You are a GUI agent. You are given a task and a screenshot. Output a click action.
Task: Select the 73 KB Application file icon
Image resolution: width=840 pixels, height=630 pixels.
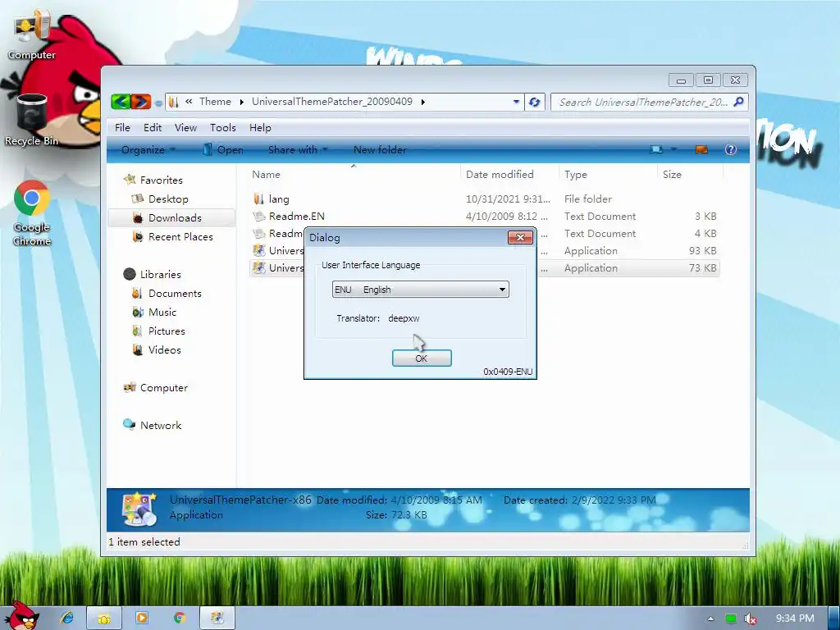pos(259,268)
